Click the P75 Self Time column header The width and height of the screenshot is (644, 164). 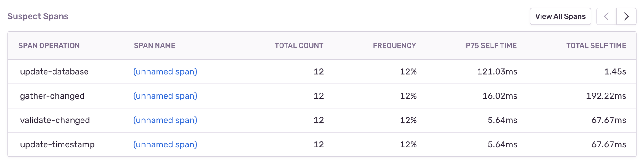[491, 46]
